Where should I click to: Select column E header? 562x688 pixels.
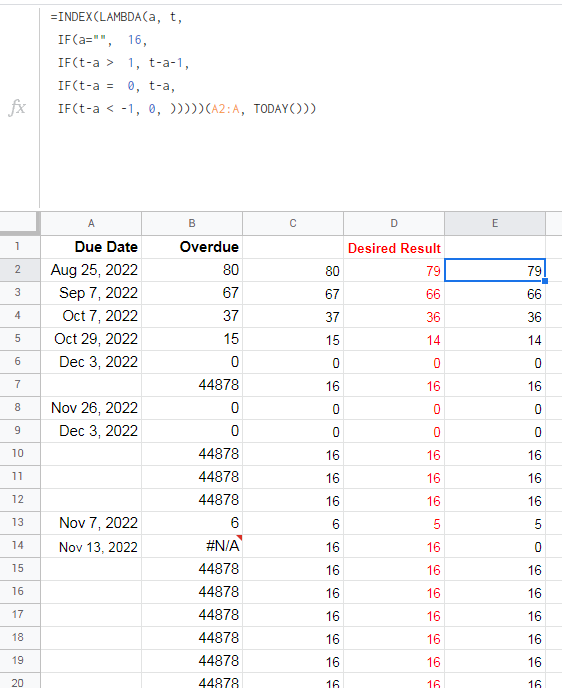pos(495,223)
